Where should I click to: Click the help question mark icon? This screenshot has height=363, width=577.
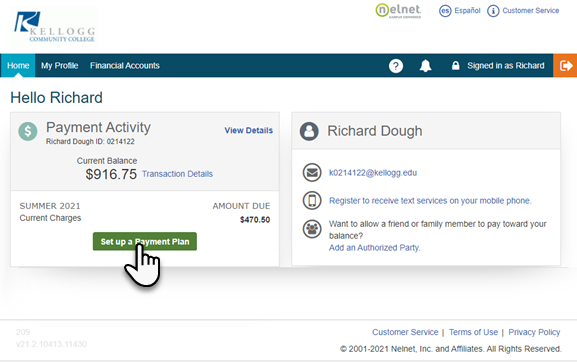[396, 66]
